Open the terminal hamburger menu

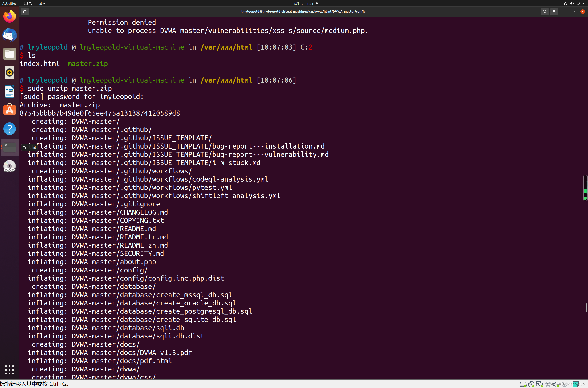pos(554,12)
